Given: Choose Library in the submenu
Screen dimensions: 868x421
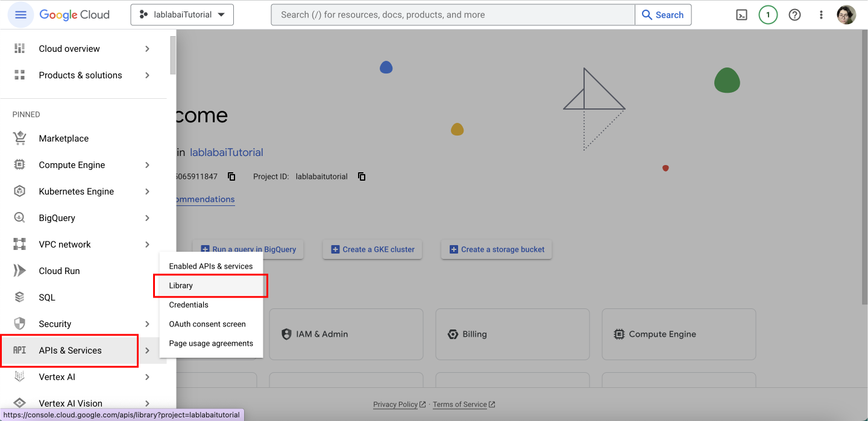Looking at the screenshot, I should pyautogui.click(x=211, y=285).
